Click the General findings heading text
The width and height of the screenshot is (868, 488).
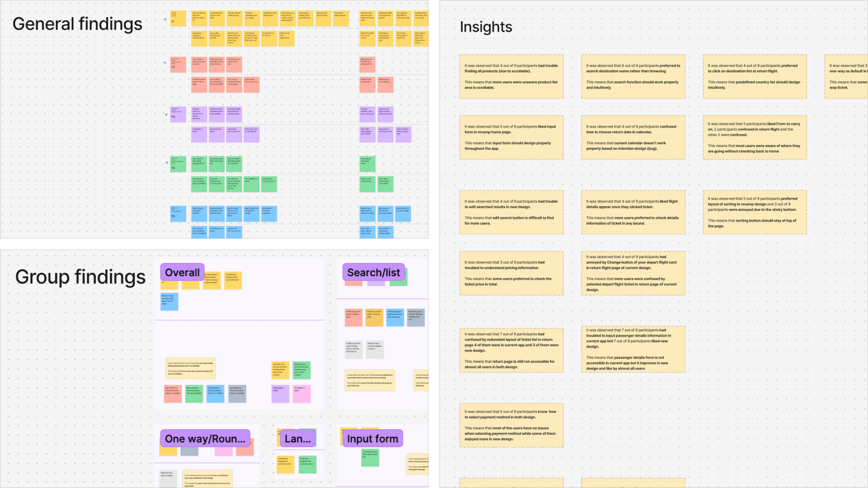click(78, 24)
